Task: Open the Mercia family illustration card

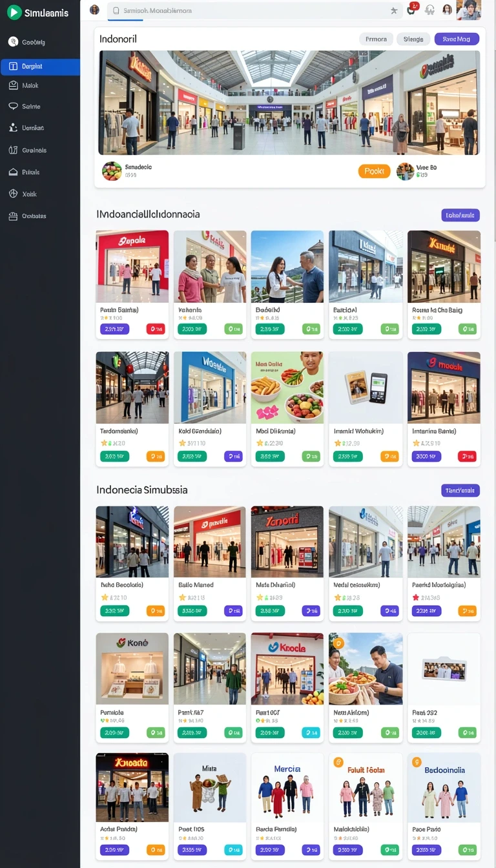Action: click(x=287, y=788)
